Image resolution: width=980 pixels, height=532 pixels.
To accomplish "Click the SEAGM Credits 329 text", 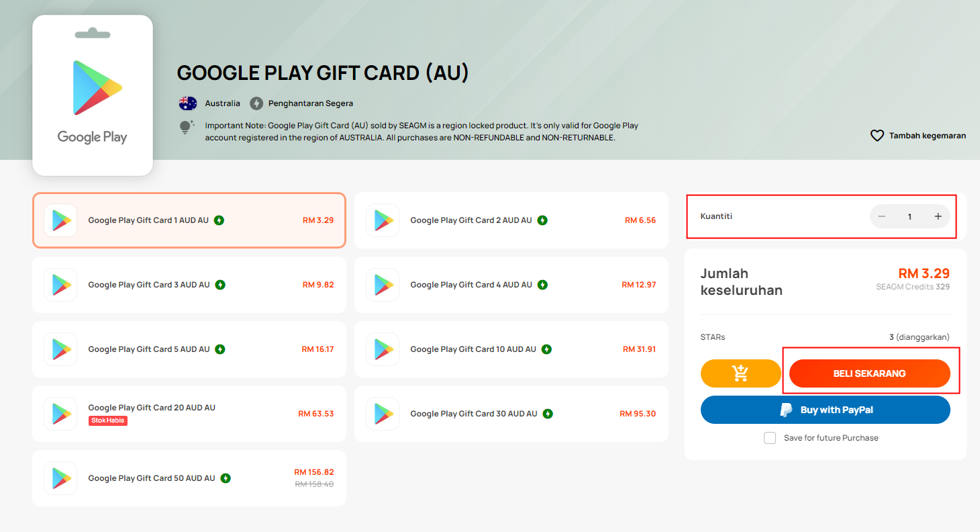I will (913, 287).
